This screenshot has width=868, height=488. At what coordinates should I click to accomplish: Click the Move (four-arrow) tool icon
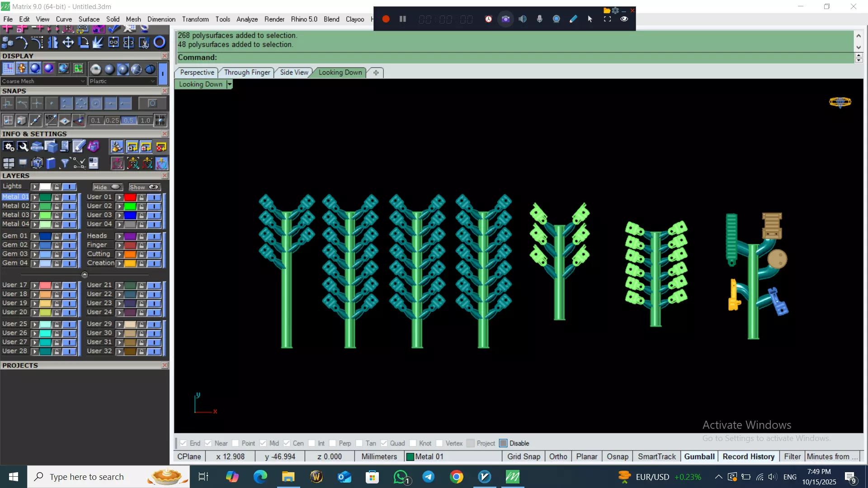click(68, 42)
